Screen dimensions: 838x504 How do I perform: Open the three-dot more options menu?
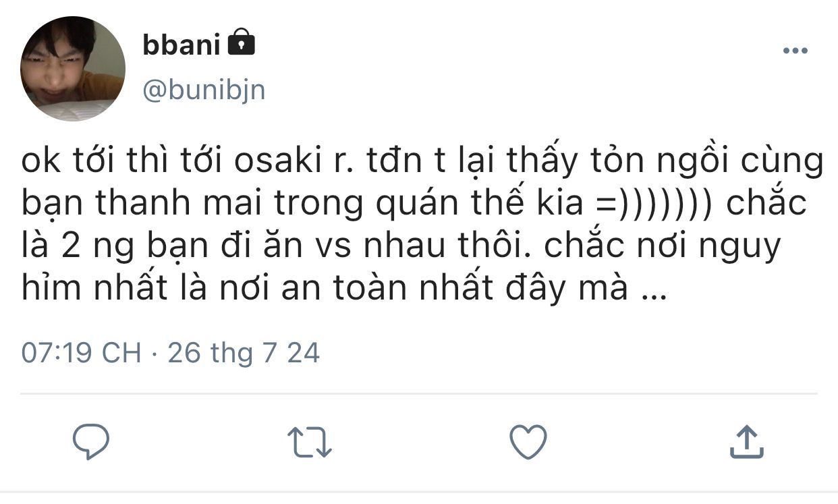[795, 51]
